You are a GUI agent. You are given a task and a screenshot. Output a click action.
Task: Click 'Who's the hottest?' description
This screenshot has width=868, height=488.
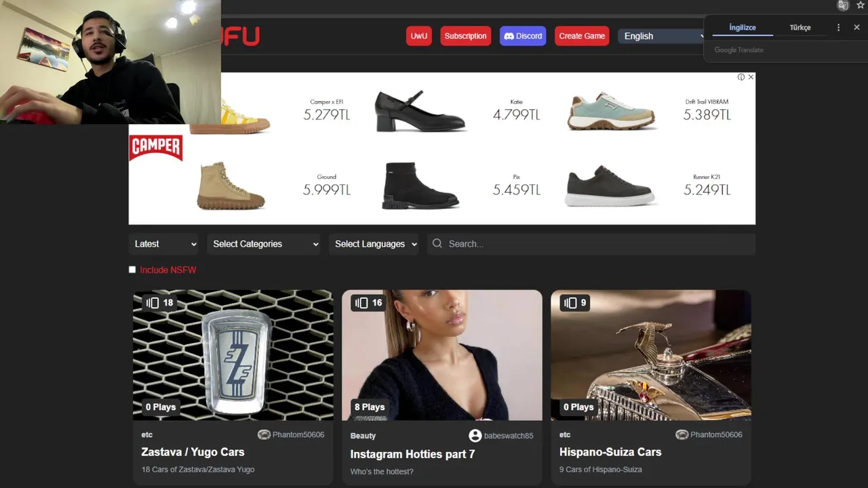pos(382,472)
